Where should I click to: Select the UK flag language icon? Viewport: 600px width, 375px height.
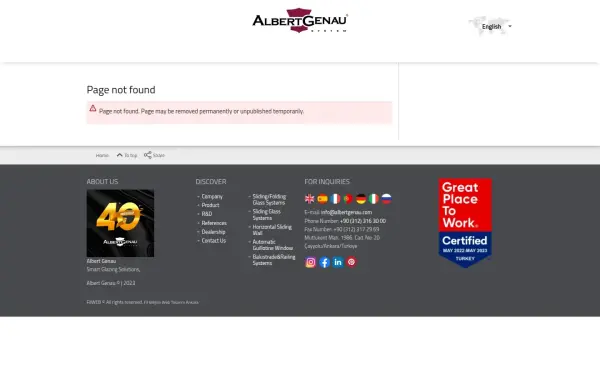pos(310,199)
